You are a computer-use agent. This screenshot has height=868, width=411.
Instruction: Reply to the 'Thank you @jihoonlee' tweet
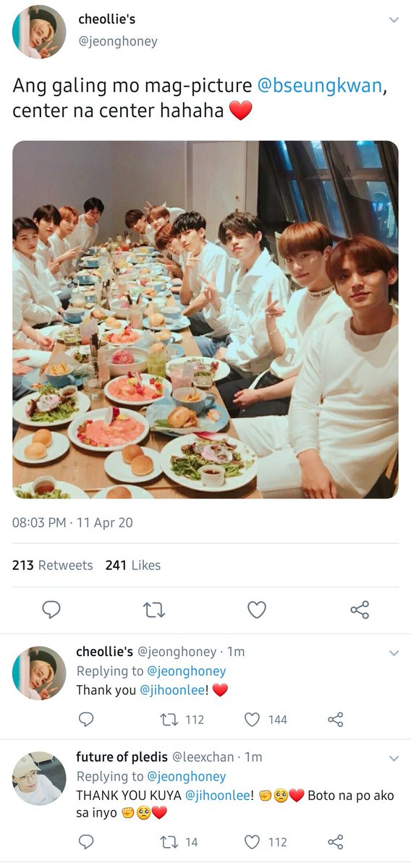click(x=85, y=719)
